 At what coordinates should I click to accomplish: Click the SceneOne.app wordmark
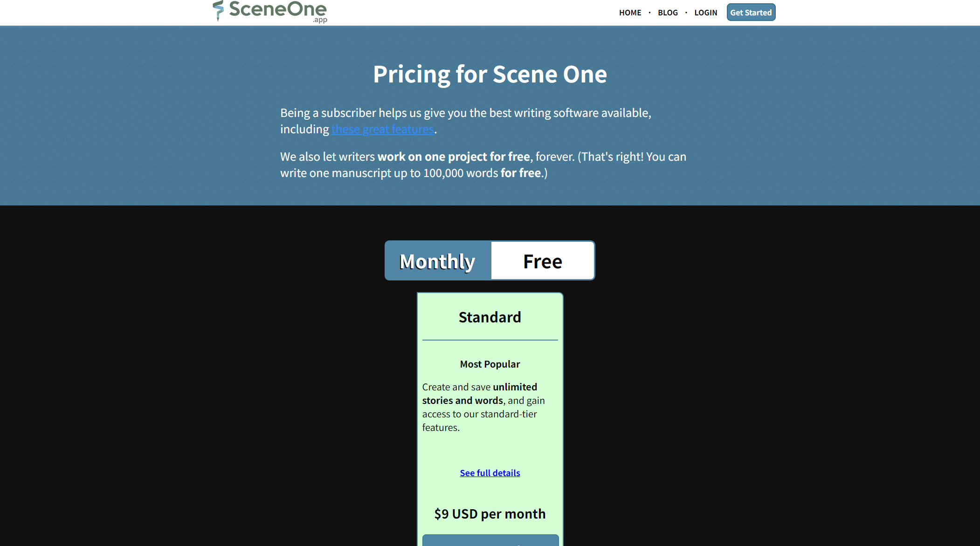point(278,10)
